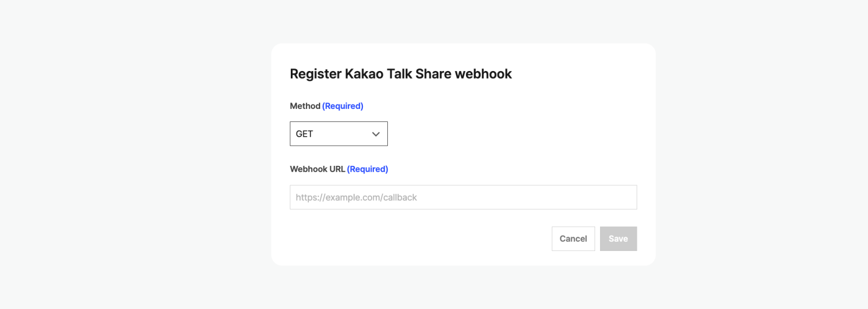This screenshot has width=868, height=309.
Task: Save the Kakao Talk Share webhook
Action: [618, 239]
